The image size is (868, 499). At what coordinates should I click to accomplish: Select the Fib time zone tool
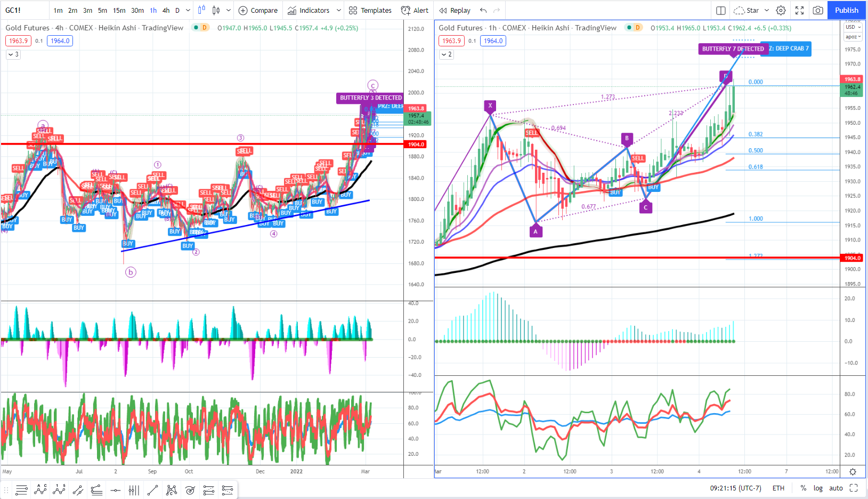pyautogui.click(x=134, y=490)
